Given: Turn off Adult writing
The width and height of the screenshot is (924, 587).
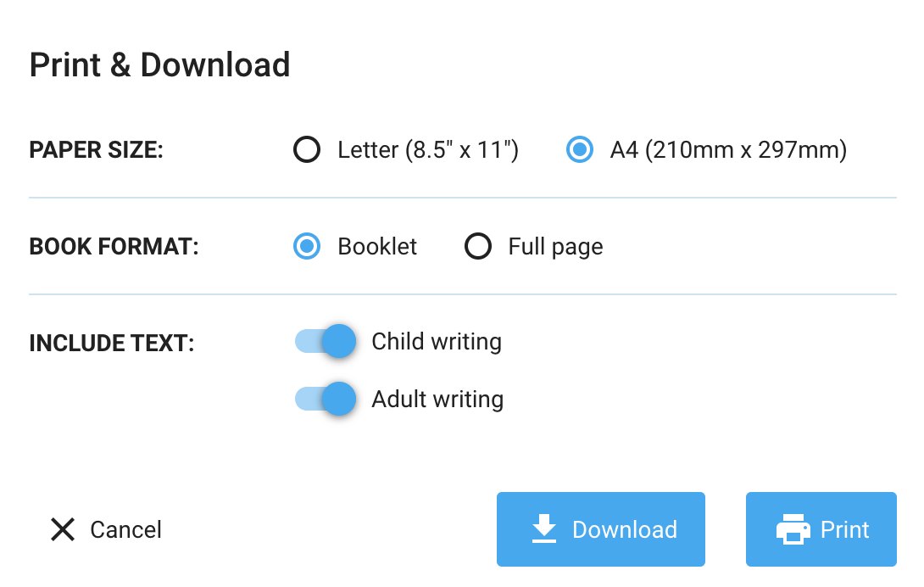Looking at the screenshot, I should (324, 399).
